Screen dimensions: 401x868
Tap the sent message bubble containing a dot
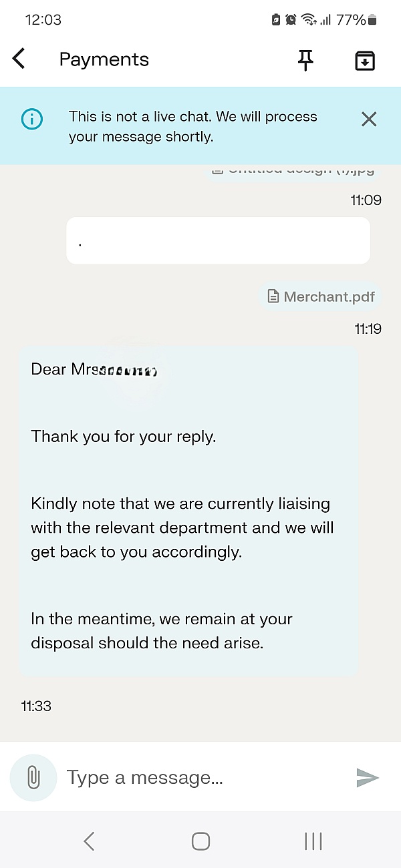tap(218, 240)
